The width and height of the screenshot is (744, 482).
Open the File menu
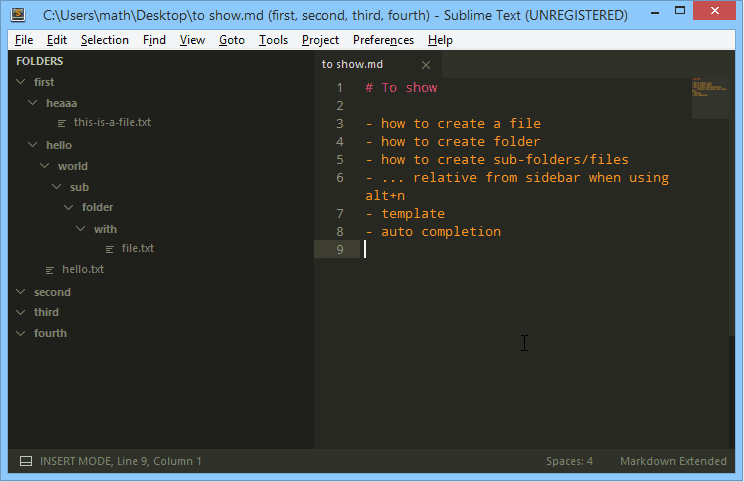pyautogui.click(x=24, y=40)
